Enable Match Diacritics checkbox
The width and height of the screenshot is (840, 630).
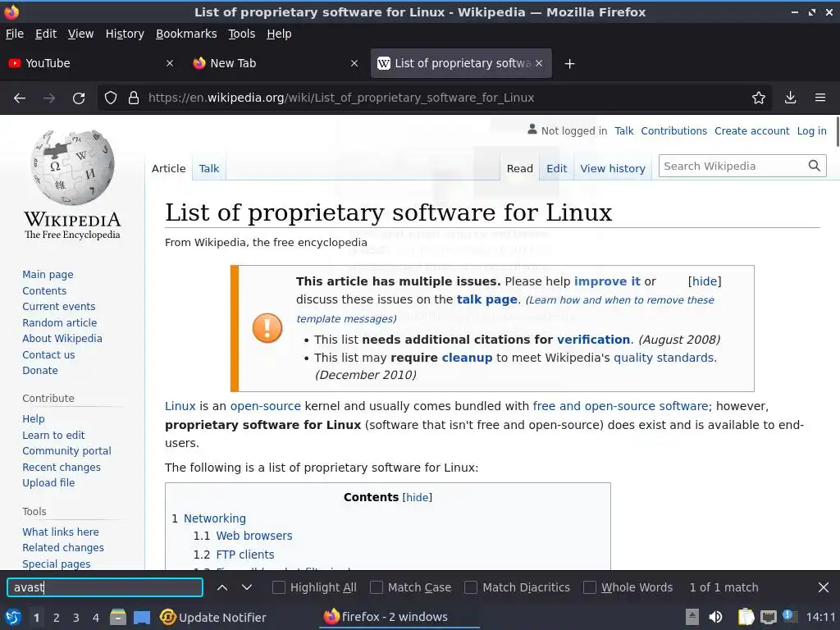point(471,587)
